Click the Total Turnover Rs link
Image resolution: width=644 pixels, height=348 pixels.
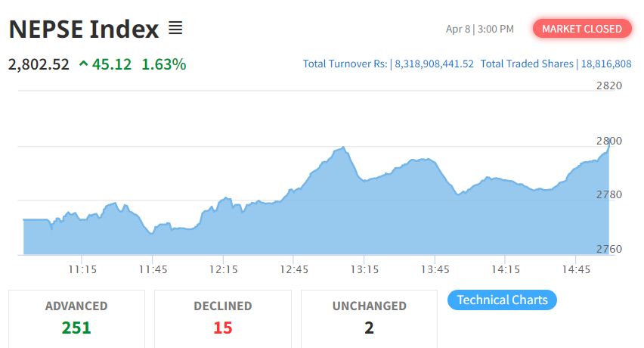click(389, 64)
